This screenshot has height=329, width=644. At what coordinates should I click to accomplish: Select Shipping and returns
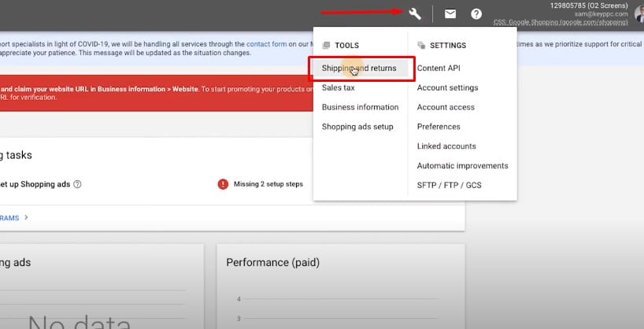pos(359,68)
